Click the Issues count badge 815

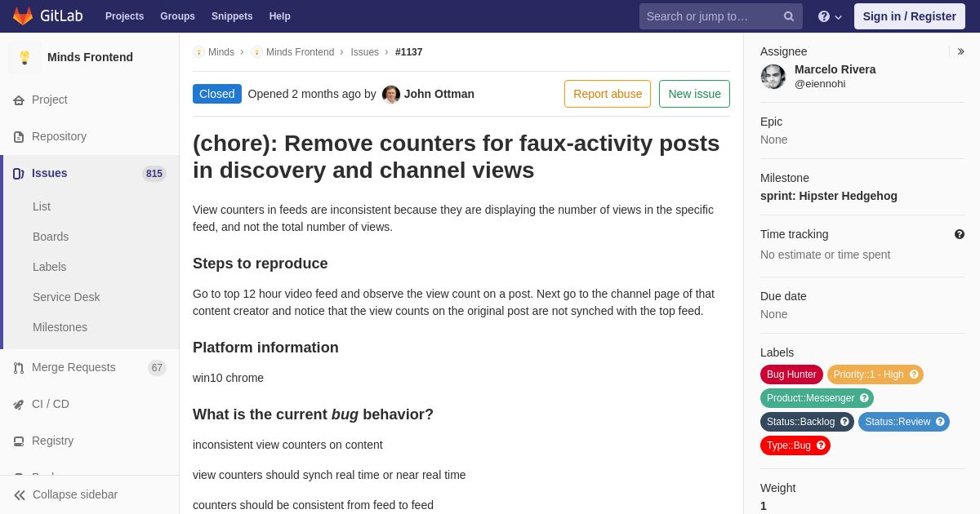click(154, 174)
